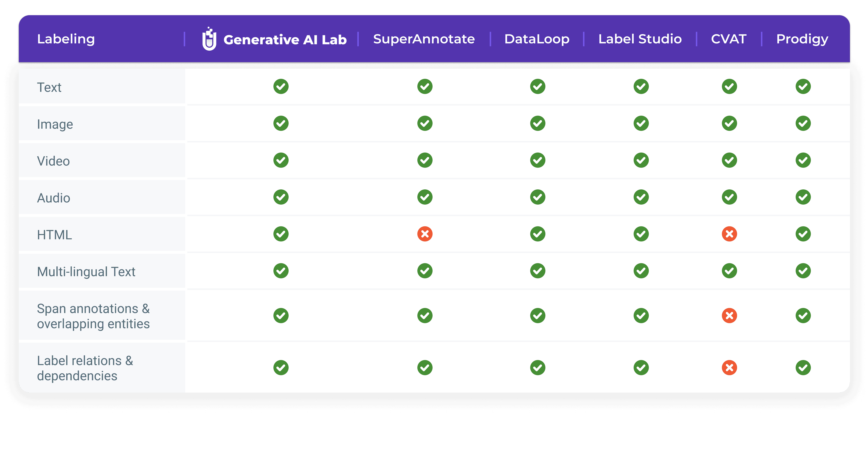
Task: Click green check for Video under Generative AI Lab
Action: pos(281,160)
